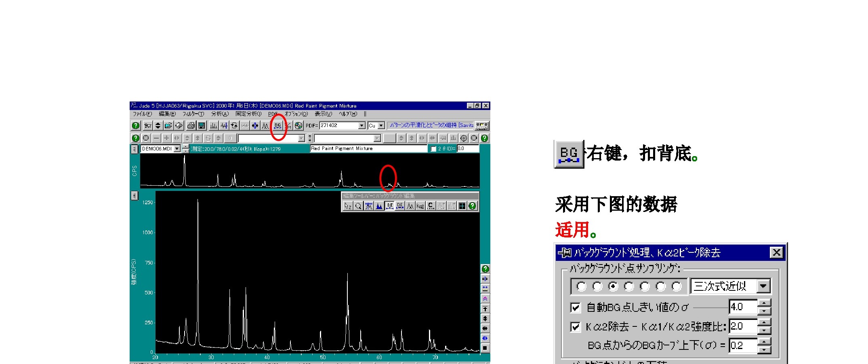Image resolution: width=868 pixels, height=364 pixels.
Task: Click the four-way blue arrow toolbar icon
Action: pyautogui.click(x=255, y=125)
